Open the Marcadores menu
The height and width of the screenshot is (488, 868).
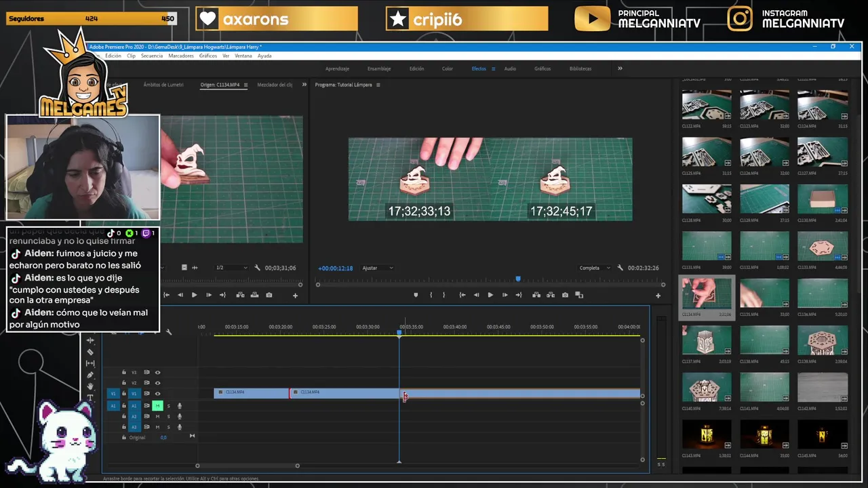click(x=181, y=56)
